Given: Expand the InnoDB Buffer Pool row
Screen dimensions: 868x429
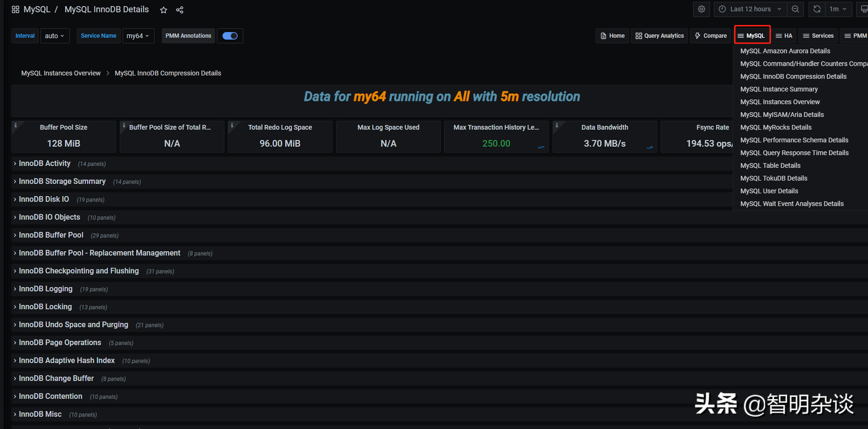Looking at the screenshot, I should click(x=51, y=235).
